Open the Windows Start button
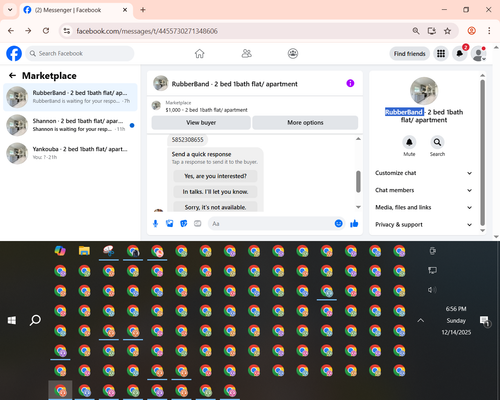Image resolution: width=500 pixels, height=400 pixels. point(12,321)
